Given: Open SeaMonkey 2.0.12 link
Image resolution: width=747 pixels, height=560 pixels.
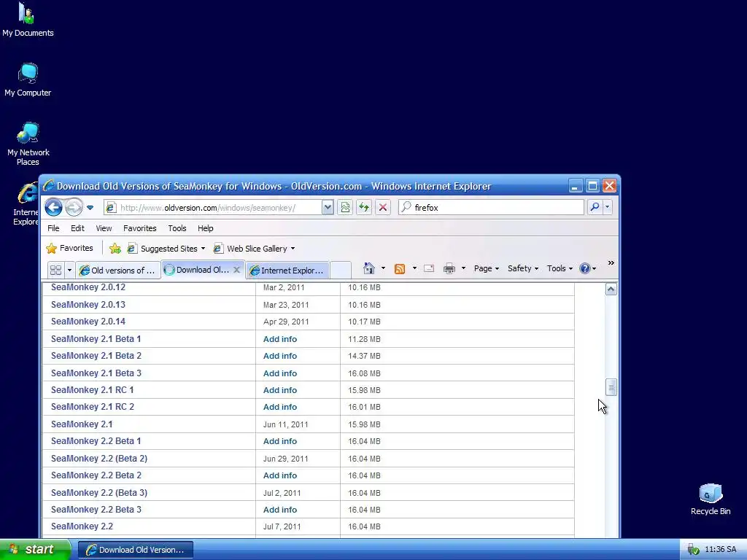Looking at the screenshot, I should pos(88,287).
